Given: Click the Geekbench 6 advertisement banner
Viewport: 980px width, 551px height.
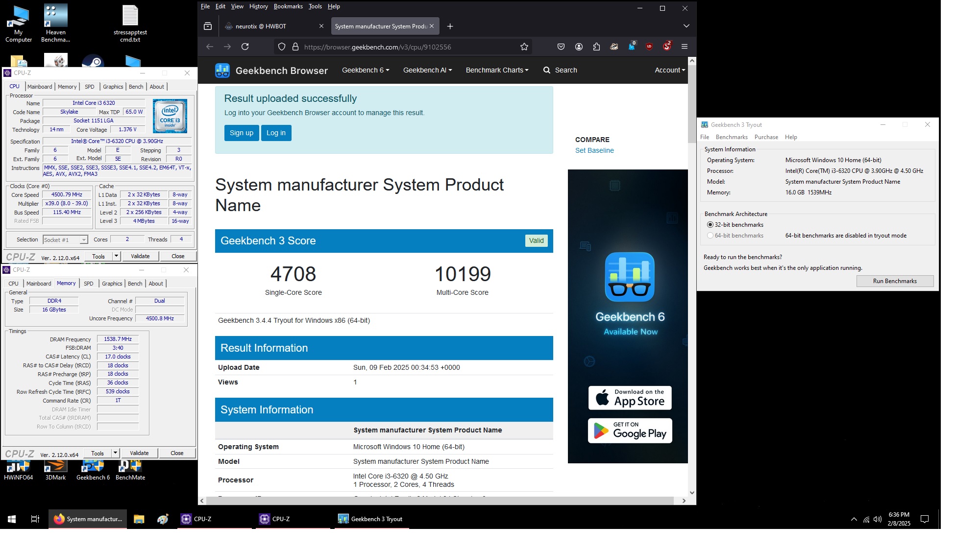Looking at the screenshot, I should [x=628, y=316].
